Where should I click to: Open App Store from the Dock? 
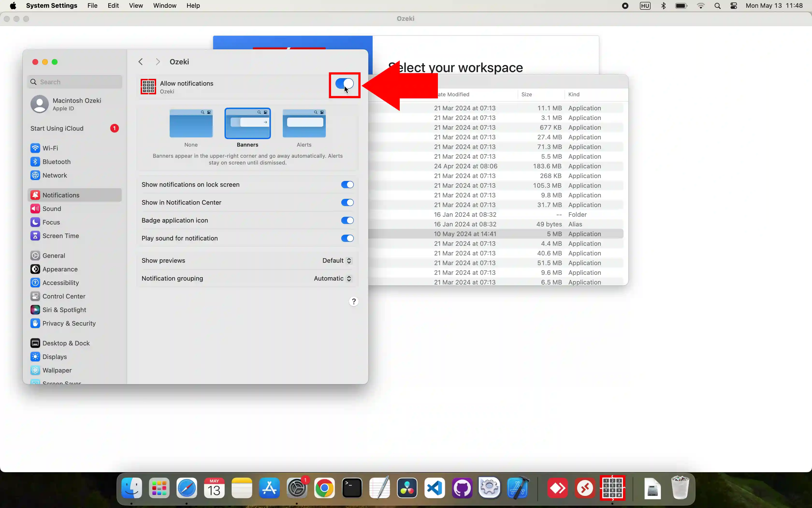269,488
